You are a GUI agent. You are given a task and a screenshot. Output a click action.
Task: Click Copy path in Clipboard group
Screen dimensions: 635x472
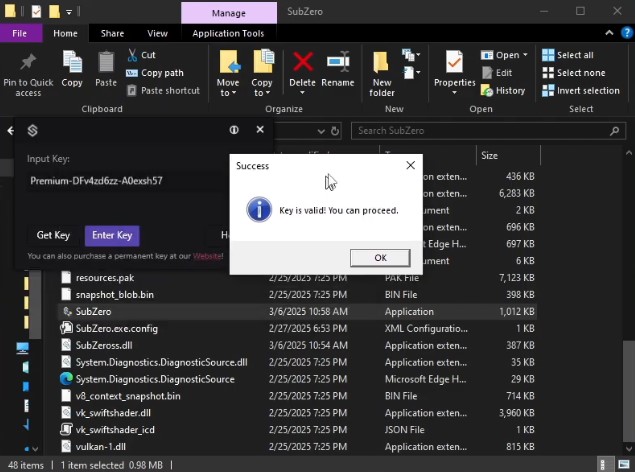[155, 73]
